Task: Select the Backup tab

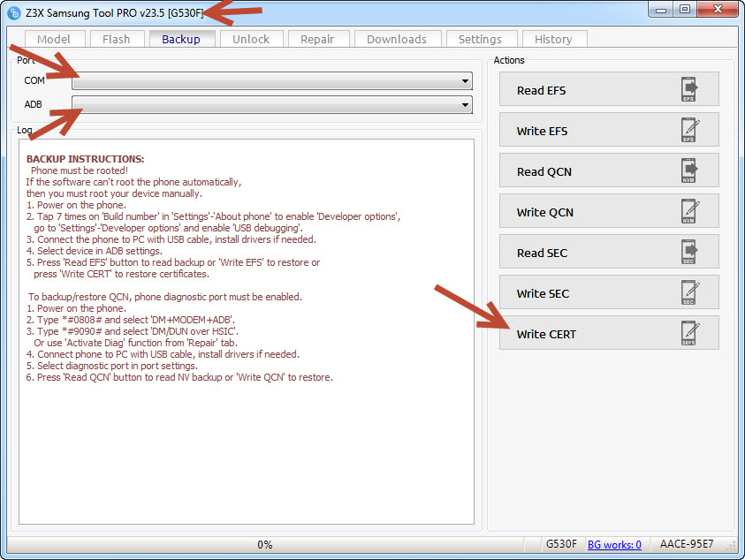Action: tap(181, 39)
